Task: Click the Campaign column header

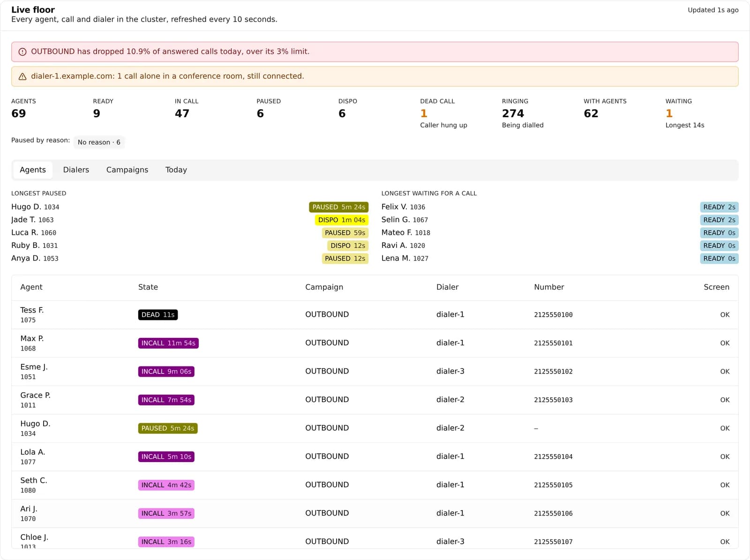Action: [324, 287]
